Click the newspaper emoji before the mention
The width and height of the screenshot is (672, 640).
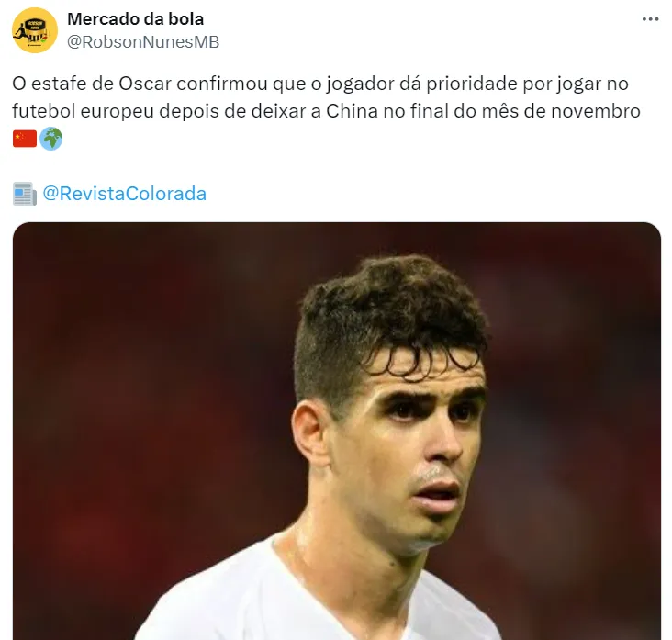[x=25, y=194]
